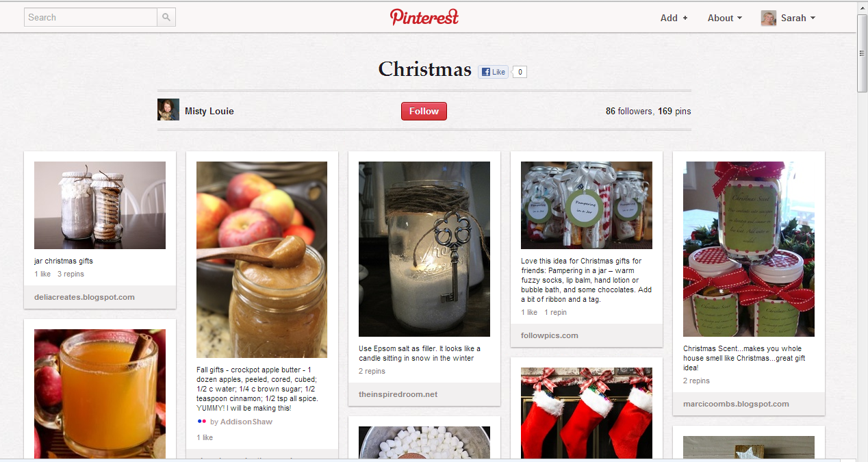Viewport: 868px width, 462px height.
Task: Expand the About dropdown
Action: point(725,18)
